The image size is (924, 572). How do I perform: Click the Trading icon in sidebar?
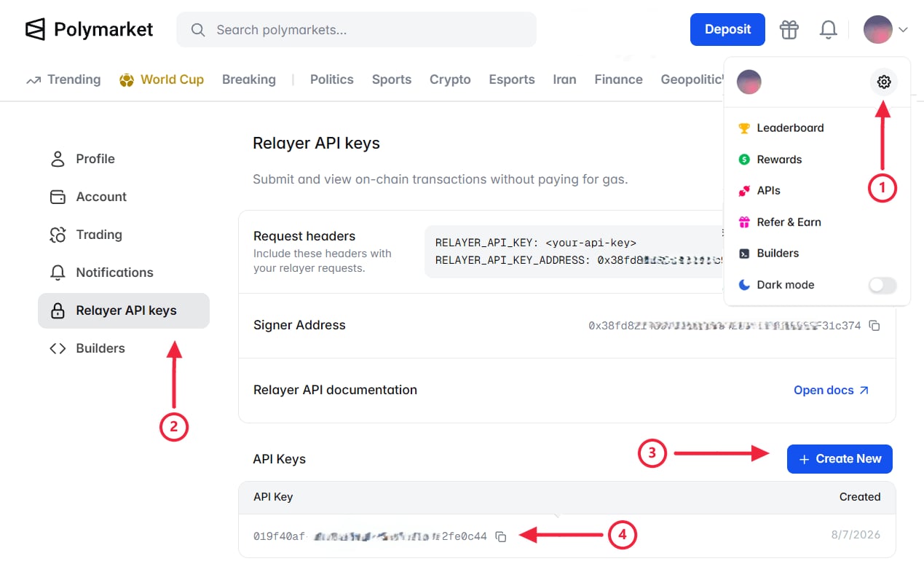(x=58, y=235)
